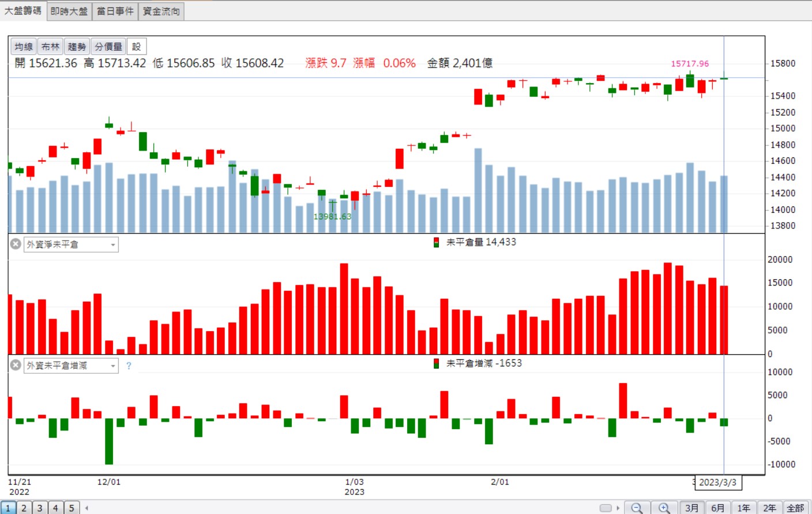Click the 金額 2,401億 turnover text
The image size is (812, 514).
point(460,63)
